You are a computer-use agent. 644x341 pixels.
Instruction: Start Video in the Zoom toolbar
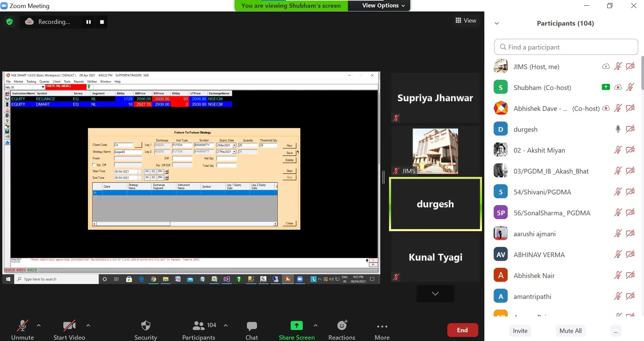(x=69, y=330)
